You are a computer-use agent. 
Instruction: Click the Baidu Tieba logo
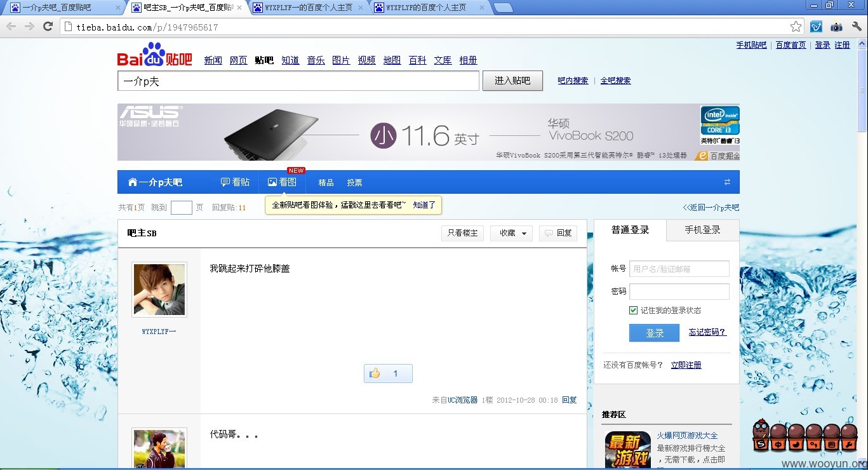(x=154, y=55)
